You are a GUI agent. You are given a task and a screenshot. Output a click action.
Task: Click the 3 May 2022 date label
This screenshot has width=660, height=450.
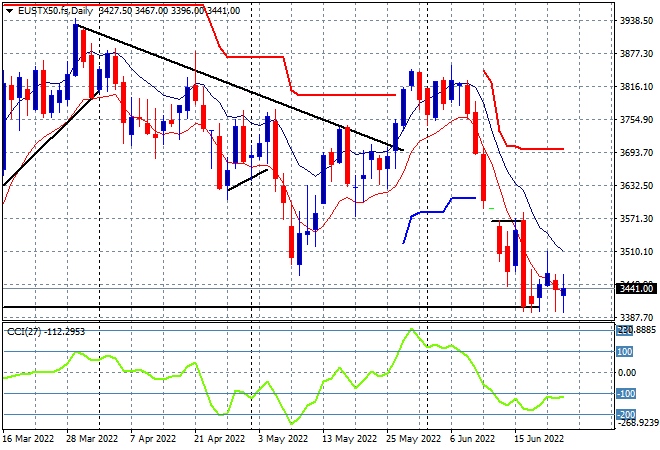pos(283,439)
